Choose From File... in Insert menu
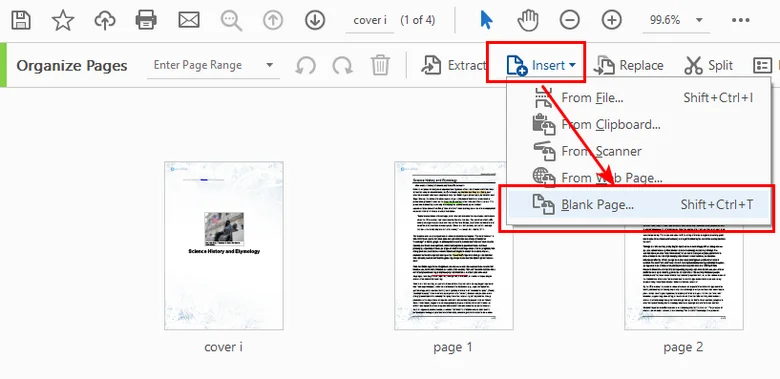 (639, 98)
